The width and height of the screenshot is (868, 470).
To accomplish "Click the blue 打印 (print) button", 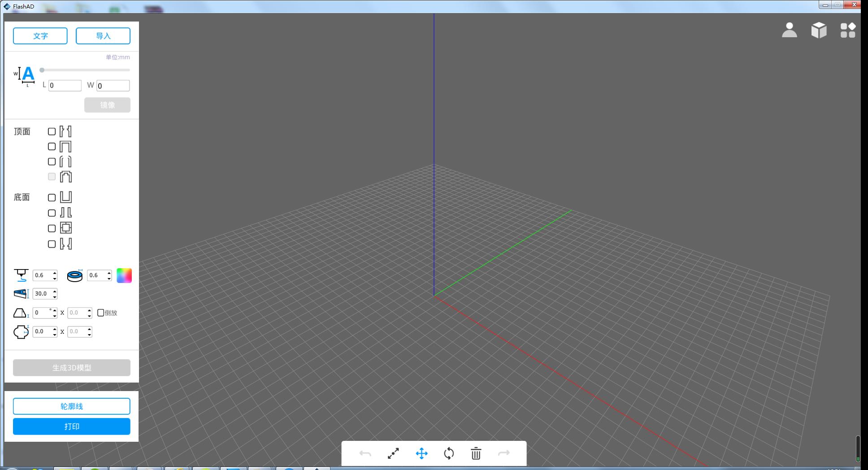I will coord(72,426).
